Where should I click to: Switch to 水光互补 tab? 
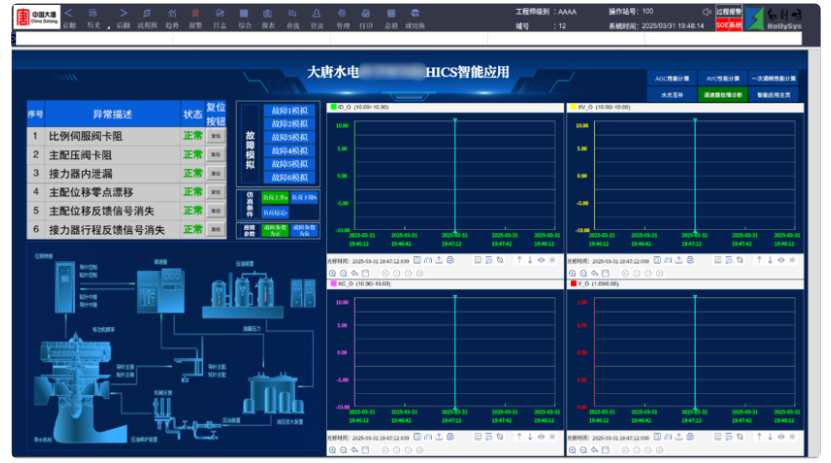[x=671, y=95]
